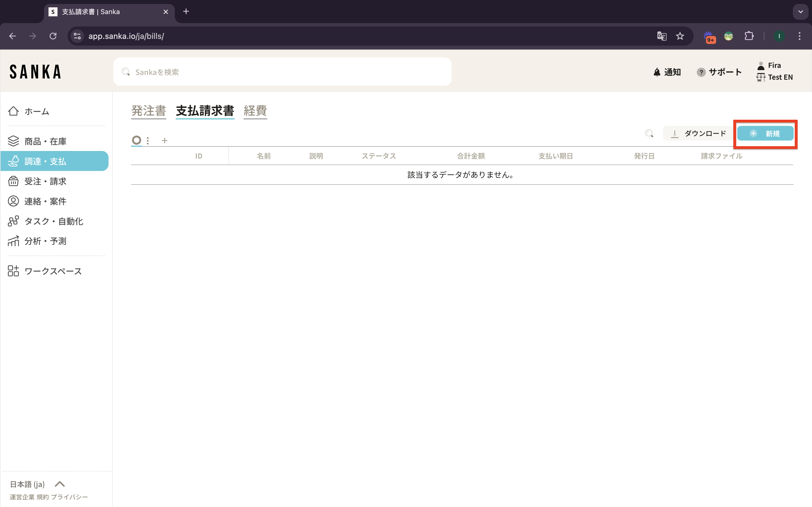Click the 受注・請求 basket icon

point(14,181)
